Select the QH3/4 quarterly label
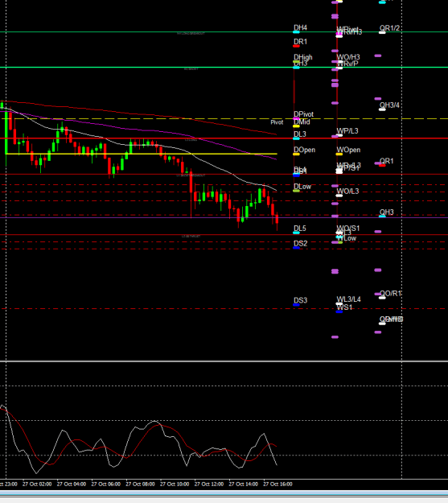 (x=389, y=105)
